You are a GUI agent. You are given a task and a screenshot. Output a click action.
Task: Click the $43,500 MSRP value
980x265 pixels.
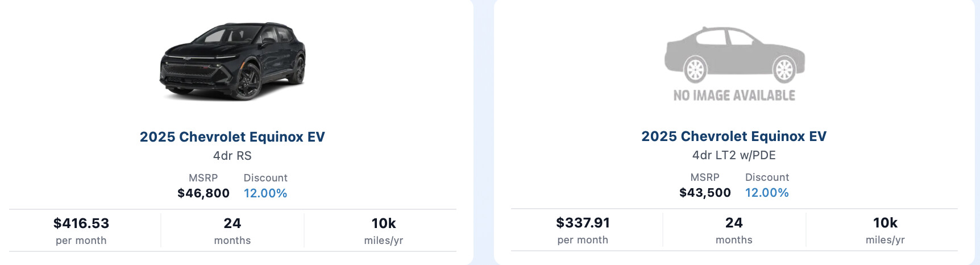pos(705,193)
